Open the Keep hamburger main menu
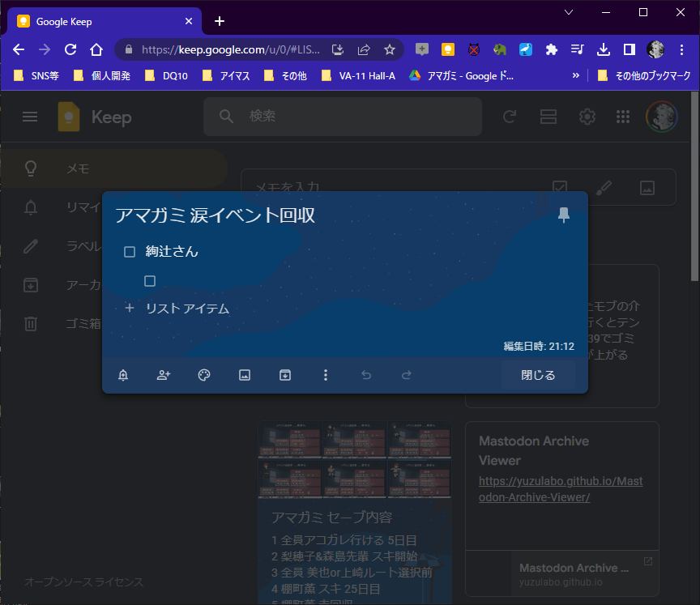Viewport: 700px width, 605px height. pos(30,117)
